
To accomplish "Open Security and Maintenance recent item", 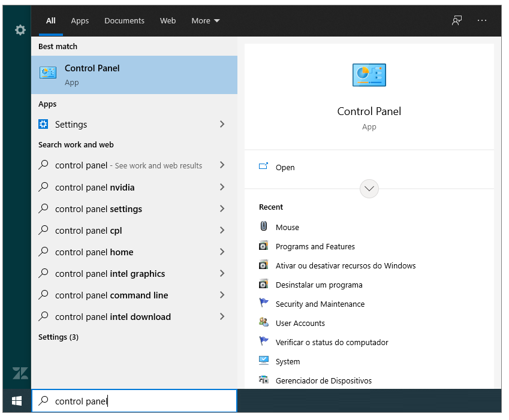I will [x=320, y=304].
